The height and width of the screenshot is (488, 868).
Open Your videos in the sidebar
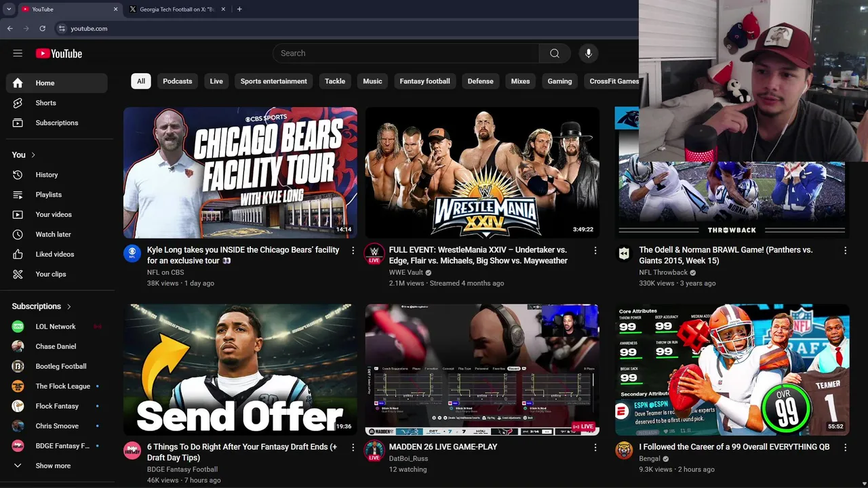point(57,214)
